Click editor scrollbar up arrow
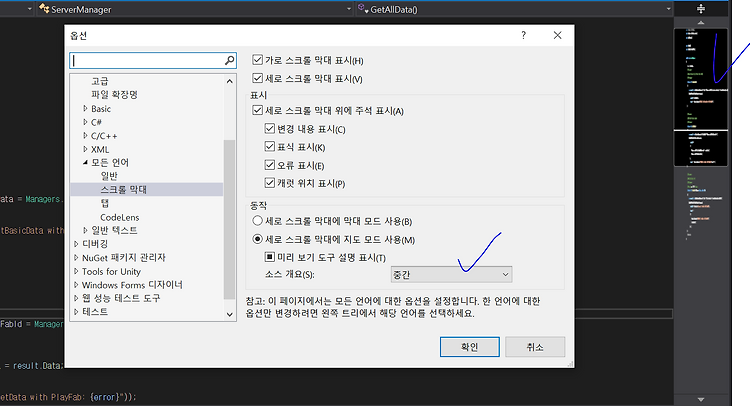750x406 pixels. (701, 22)
